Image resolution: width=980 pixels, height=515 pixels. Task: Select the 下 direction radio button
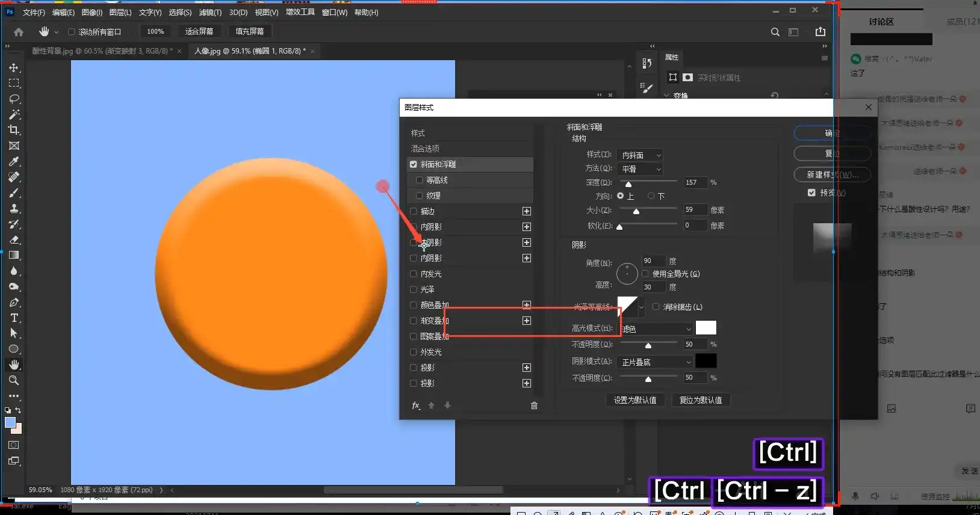[651, 196]
